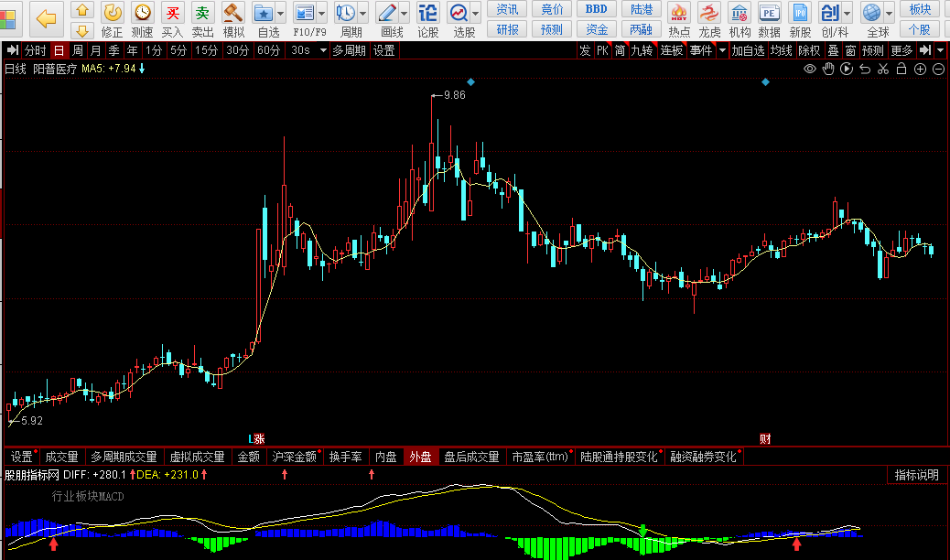Expand dropdown arrow next to 事件
This screenshot has height=560, width=950.
[x=721, y=50]
